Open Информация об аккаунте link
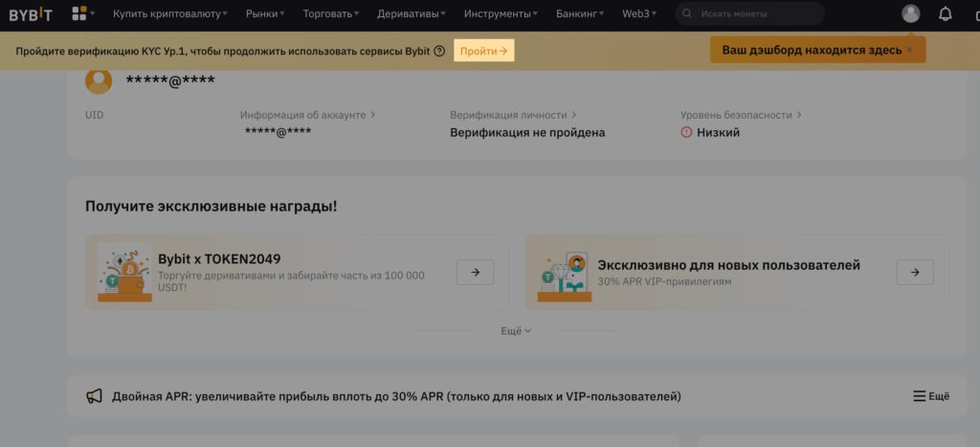 (x=307, y=115)
